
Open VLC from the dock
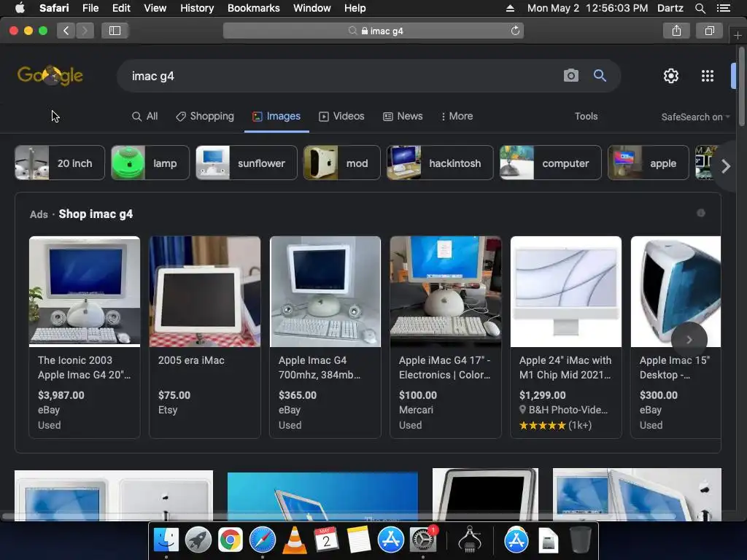pos(295,540)
